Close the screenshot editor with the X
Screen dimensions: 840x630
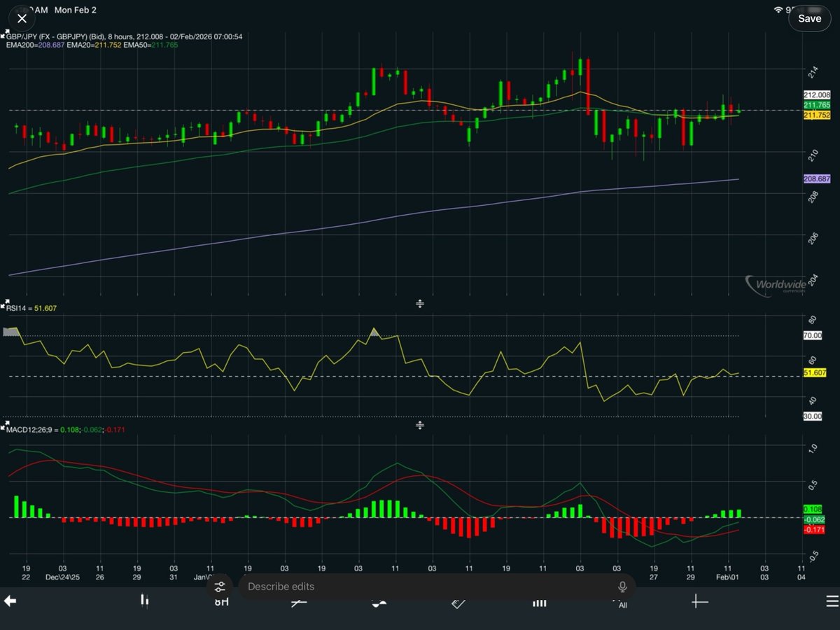[22, 18]
